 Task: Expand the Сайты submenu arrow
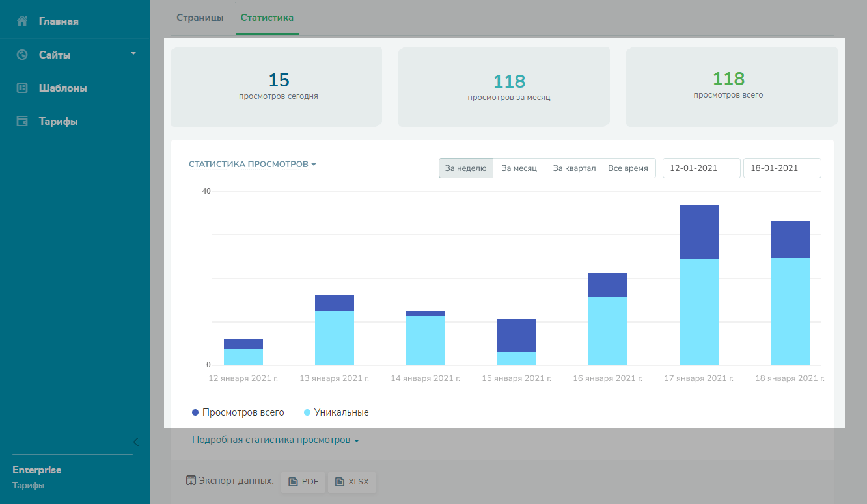133,53
